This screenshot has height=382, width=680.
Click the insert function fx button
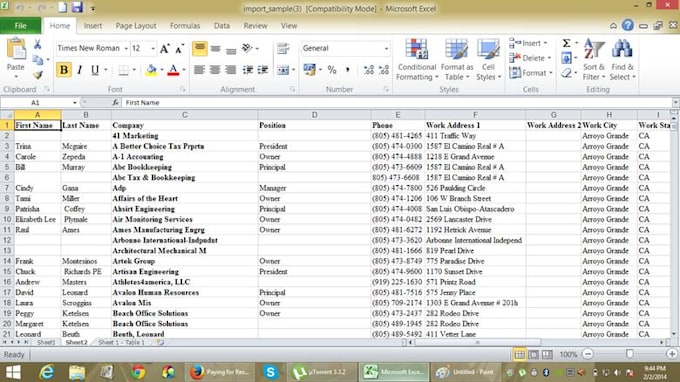115,103
